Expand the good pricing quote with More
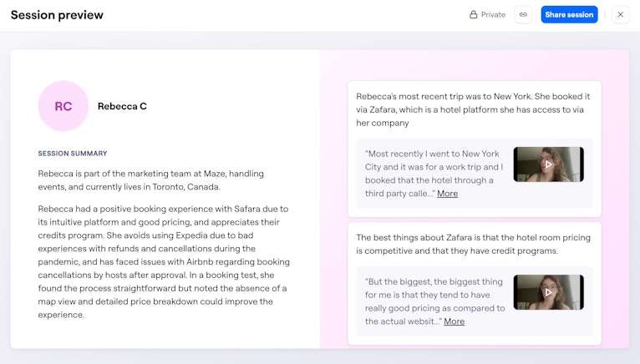 tap(454, 321)
